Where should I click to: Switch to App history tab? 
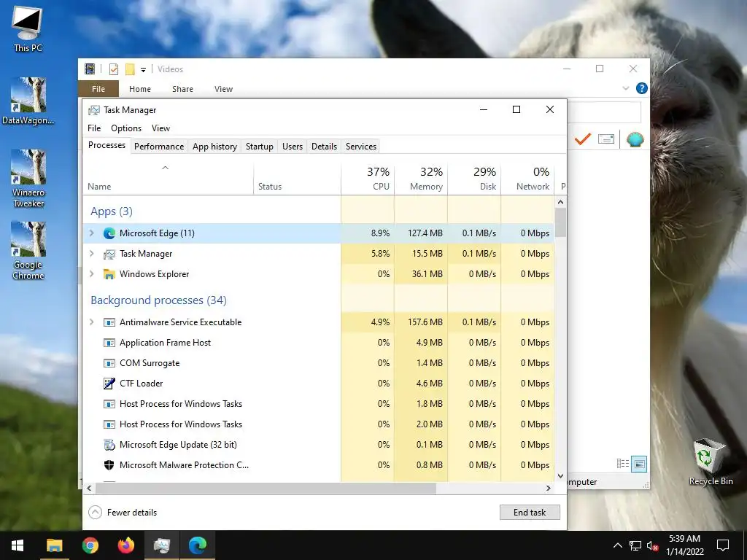(x=215, y=147)
